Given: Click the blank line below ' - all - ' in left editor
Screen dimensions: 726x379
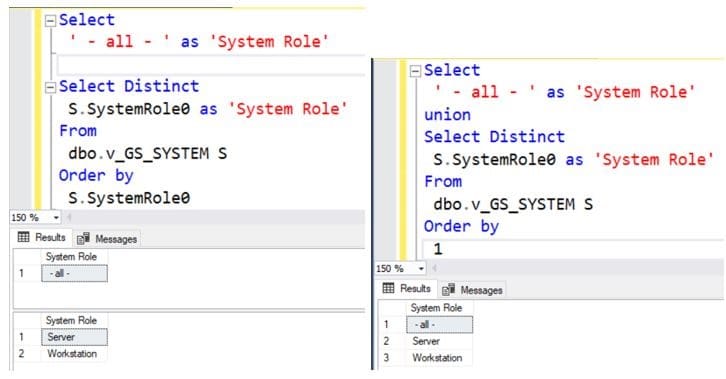Looking at the screenshot, I should [x=211, y=64].
